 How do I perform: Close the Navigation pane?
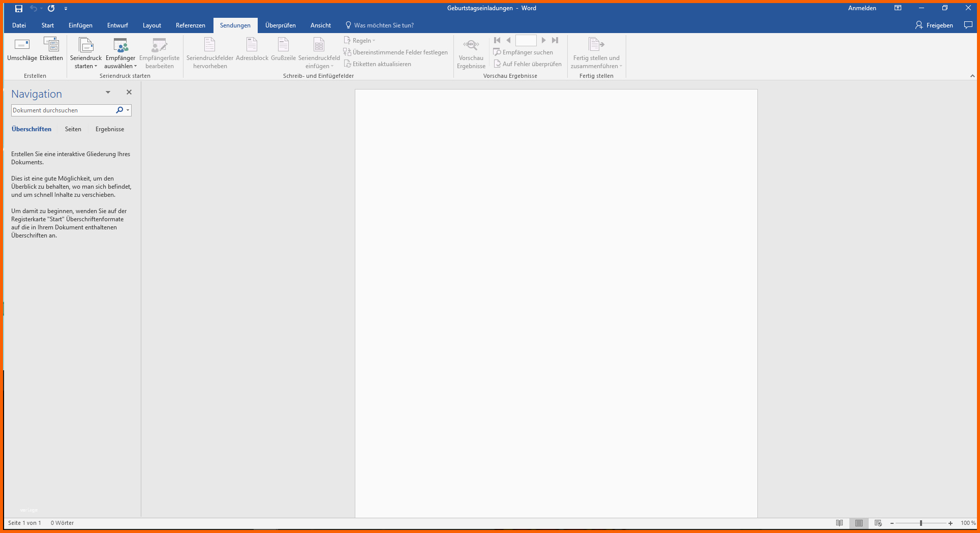(129, 92)
